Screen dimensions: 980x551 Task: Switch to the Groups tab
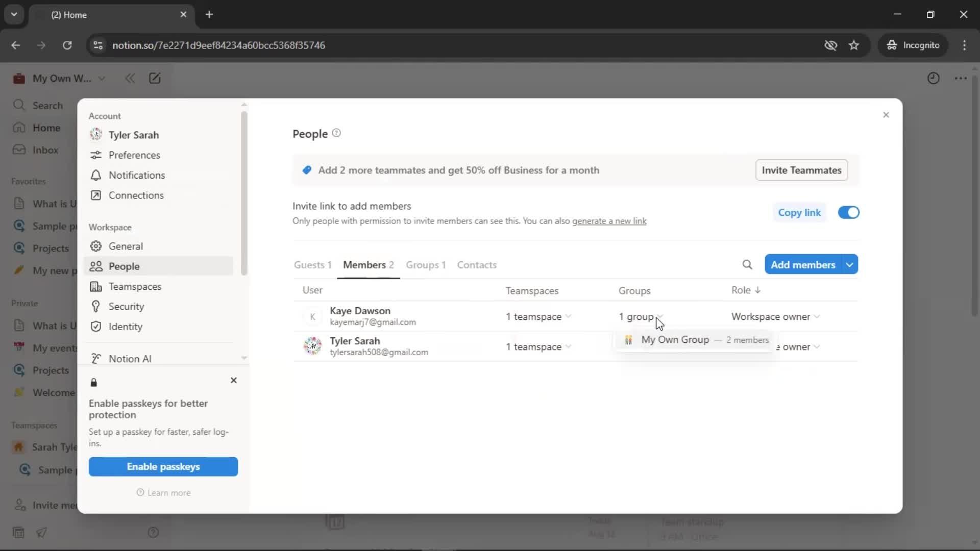(426, 265)
